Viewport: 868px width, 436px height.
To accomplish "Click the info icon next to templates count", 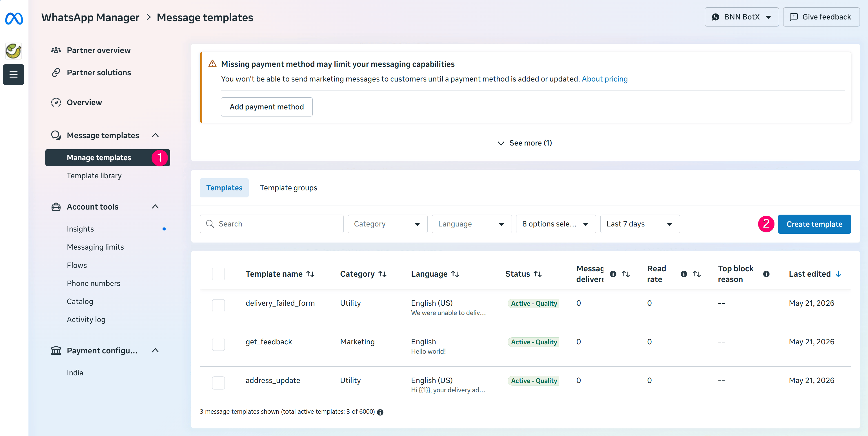I will [380, 412].
